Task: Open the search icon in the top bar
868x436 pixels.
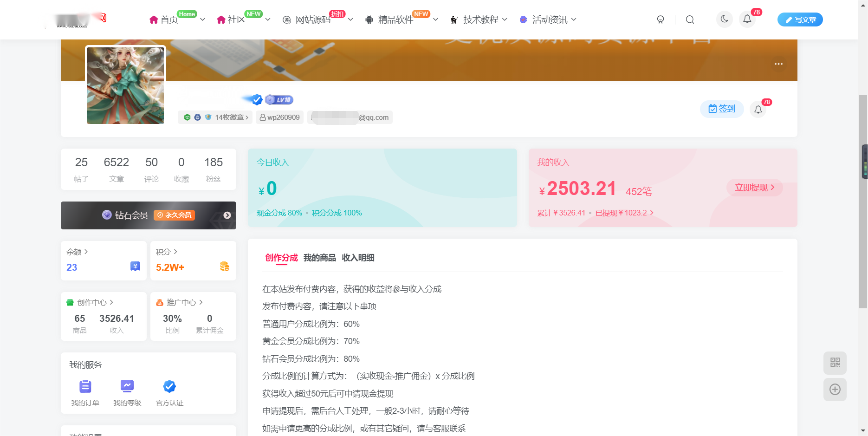Action: 690,20
